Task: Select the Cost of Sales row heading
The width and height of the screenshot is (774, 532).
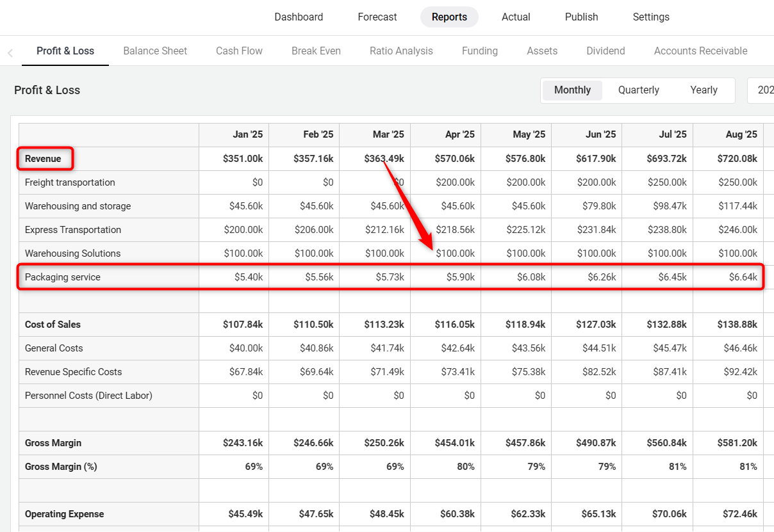Action: pos(53,325)
